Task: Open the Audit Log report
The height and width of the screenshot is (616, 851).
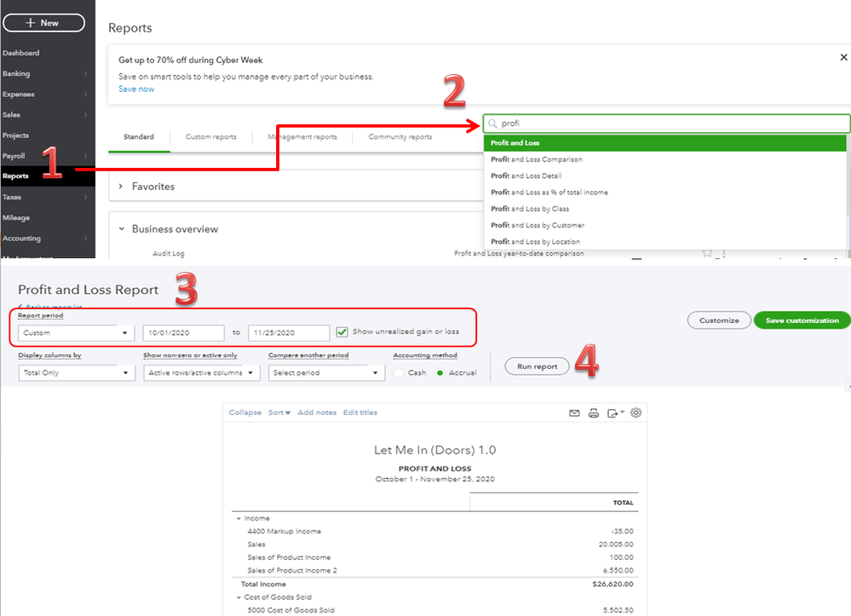Action: tap(169, 253)
